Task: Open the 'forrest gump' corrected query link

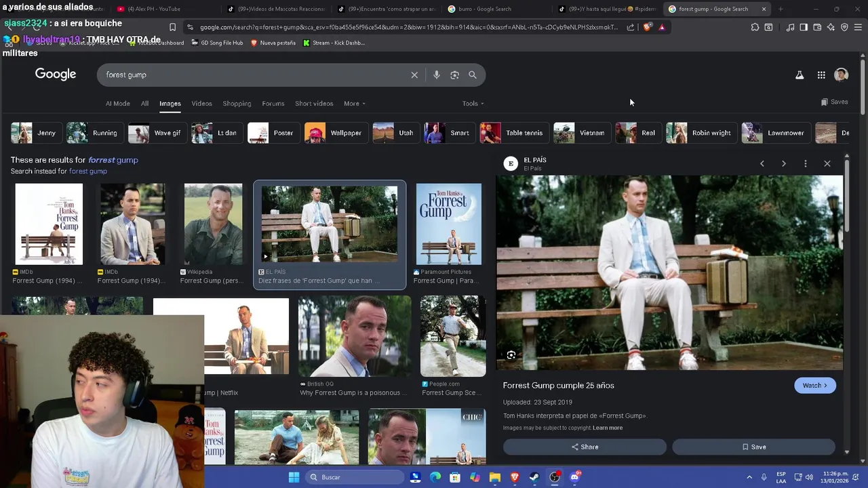Action: point(113,160)
